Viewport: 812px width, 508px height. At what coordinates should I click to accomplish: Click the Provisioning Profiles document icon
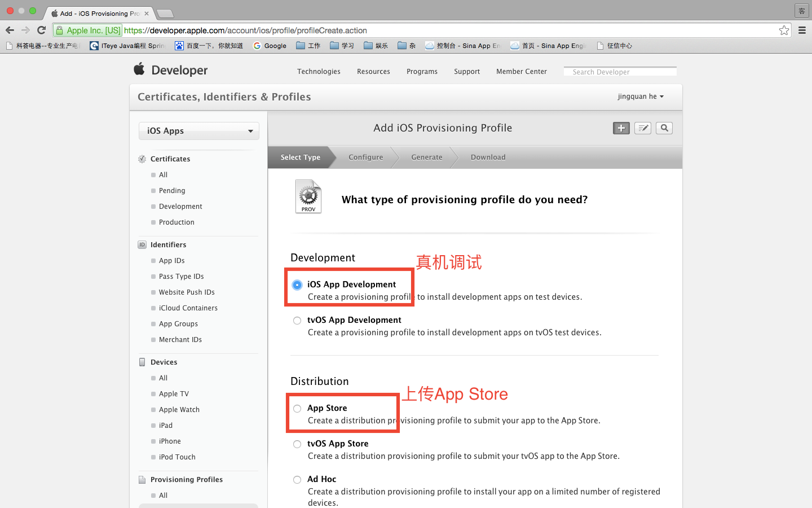[142, 480]
